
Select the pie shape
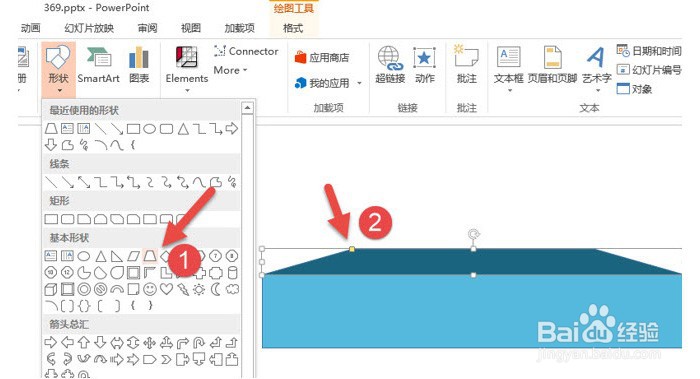[84, 272]
